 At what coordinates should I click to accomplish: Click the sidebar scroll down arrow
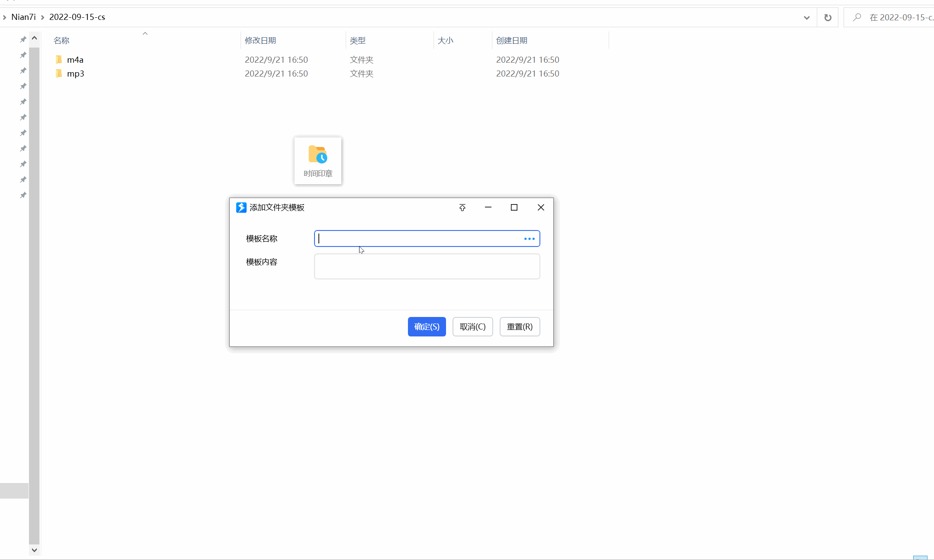(x=34, y=550)
